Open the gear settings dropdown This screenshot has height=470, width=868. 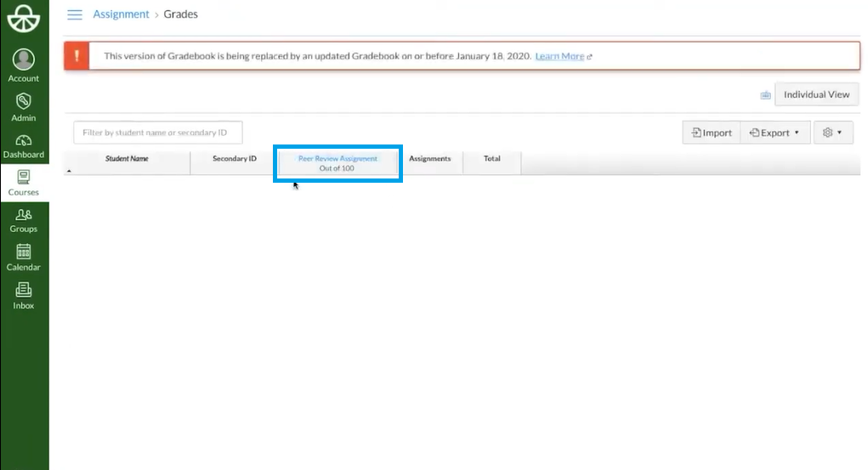[832, 133]
